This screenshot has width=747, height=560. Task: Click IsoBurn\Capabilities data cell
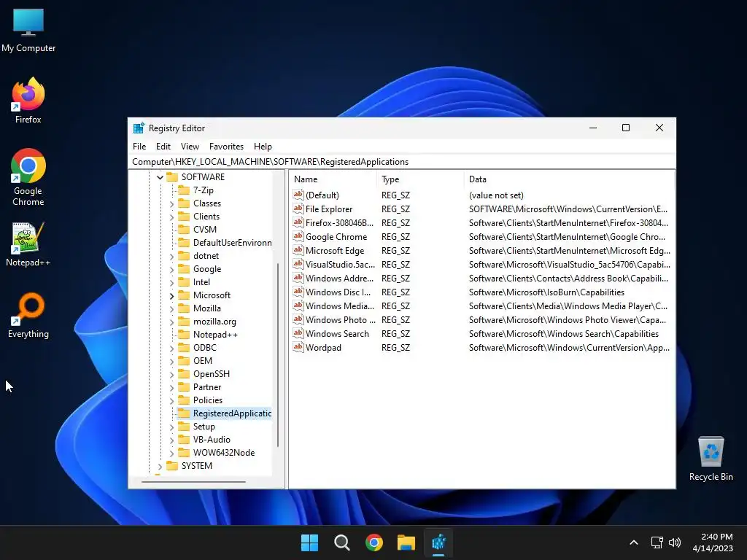coord(546,292)
